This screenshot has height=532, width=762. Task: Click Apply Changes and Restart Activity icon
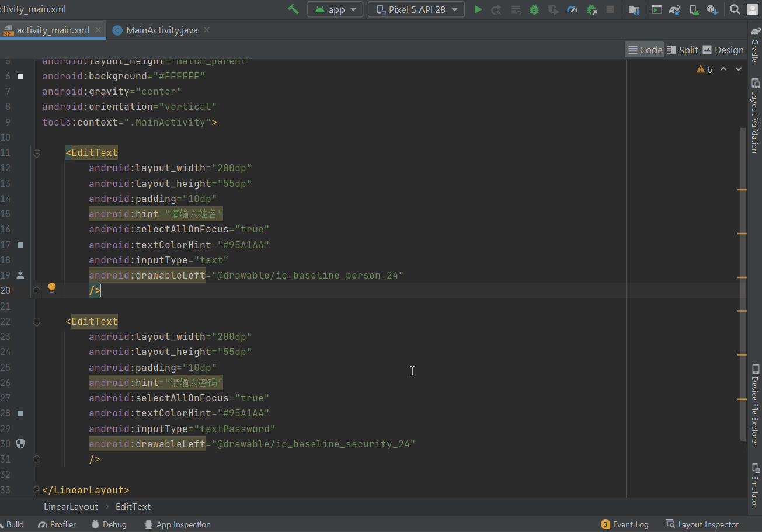496,9
